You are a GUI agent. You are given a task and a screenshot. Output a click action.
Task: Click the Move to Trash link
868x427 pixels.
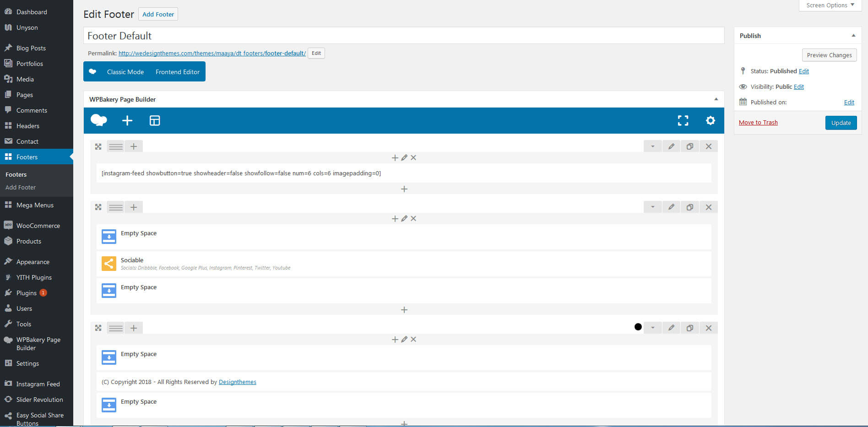pos(758,122)
